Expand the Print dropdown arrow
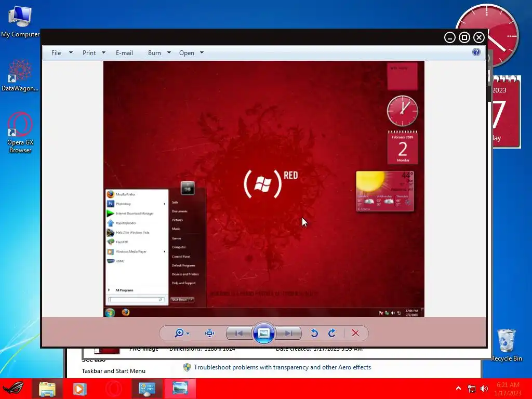Image resolution: width=532 pixels, height=399 pixels. click(x=103, y=52)
